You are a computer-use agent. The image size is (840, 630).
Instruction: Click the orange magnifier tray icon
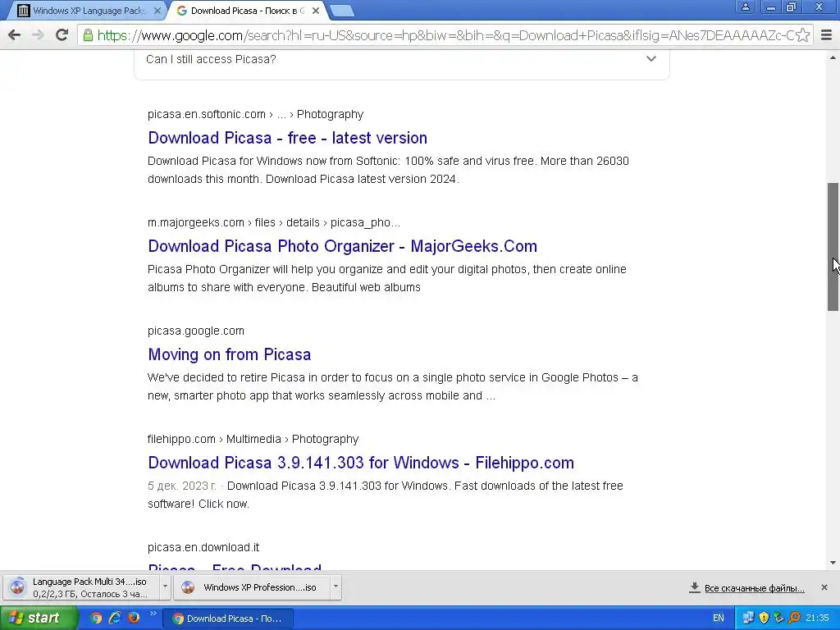point(794,619)
